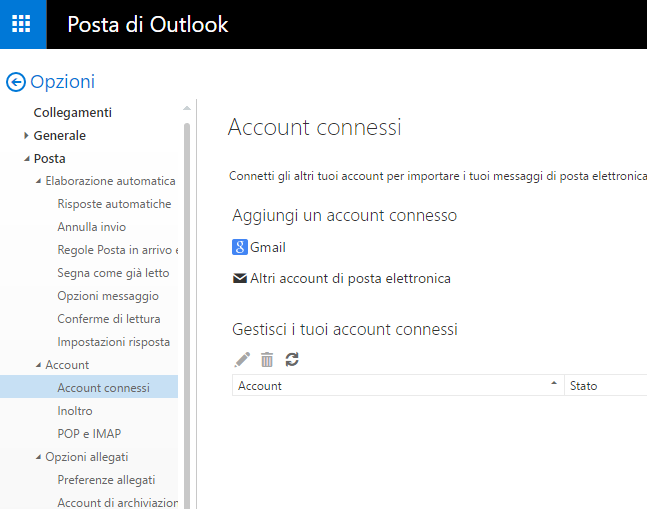Select Account connessi in sidebar
The width and height of the screenshot is (647, 509).
(89, 387)
